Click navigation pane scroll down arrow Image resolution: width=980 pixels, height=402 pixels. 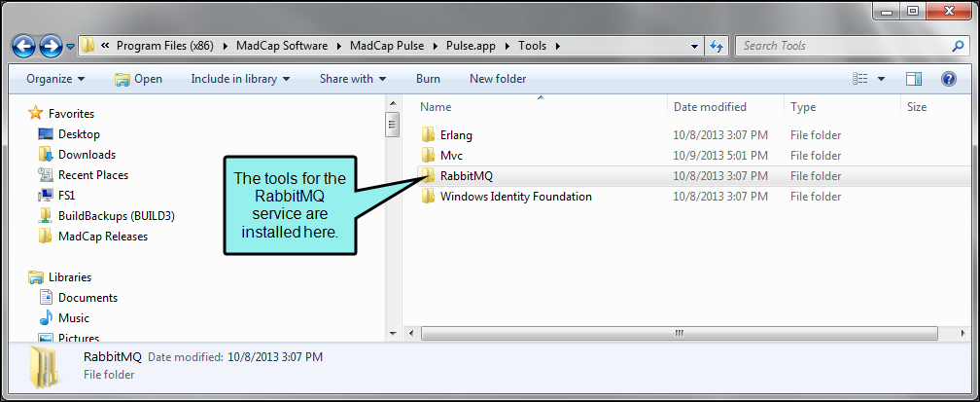(393, 333)
